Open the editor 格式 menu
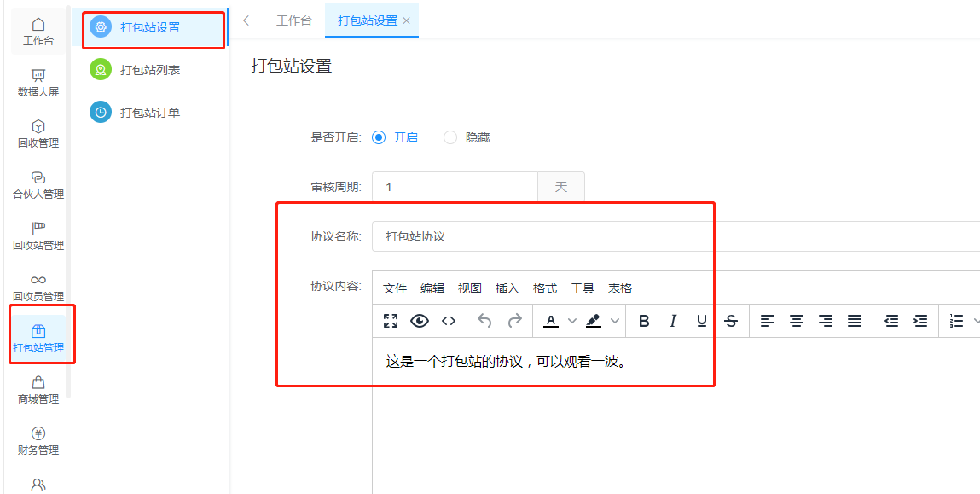 pos(545,288)
